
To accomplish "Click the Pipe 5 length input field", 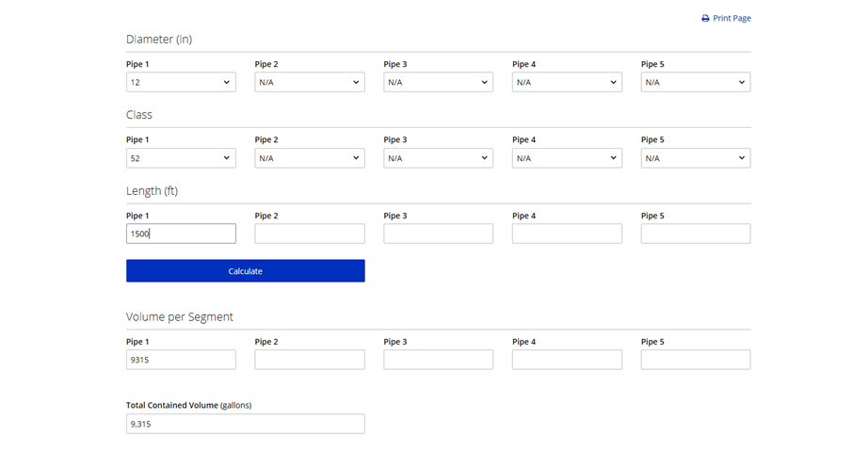I will (x=696, y=234).
